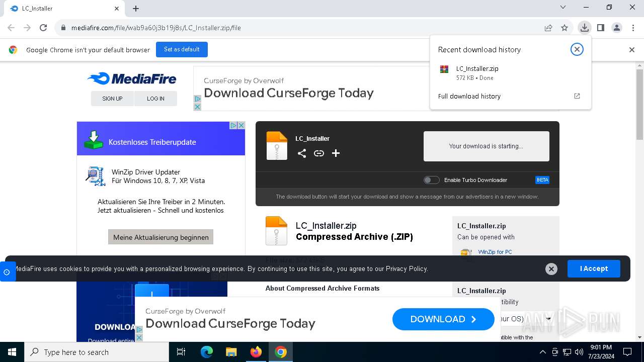Click the network icon in system tray
This screenshot has width=644, height=362.
[x=567, y=352]
